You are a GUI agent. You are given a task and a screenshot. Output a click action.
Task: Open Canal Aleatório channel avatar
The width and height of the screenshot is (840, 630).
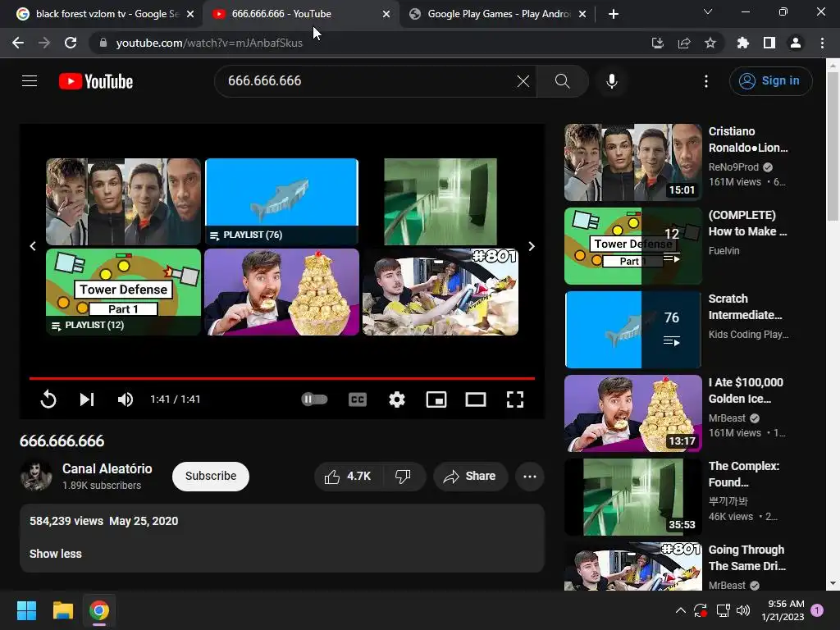(x=36, y=476)
